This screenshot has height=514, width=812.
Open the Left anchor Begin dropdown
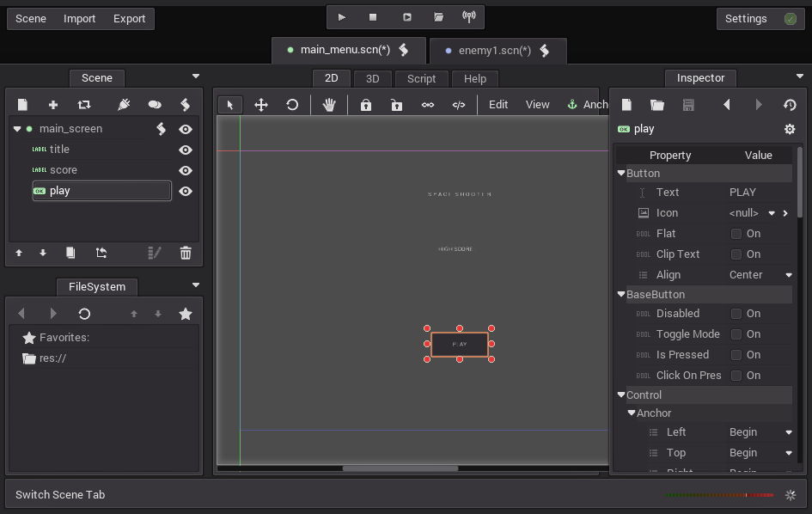789,432
